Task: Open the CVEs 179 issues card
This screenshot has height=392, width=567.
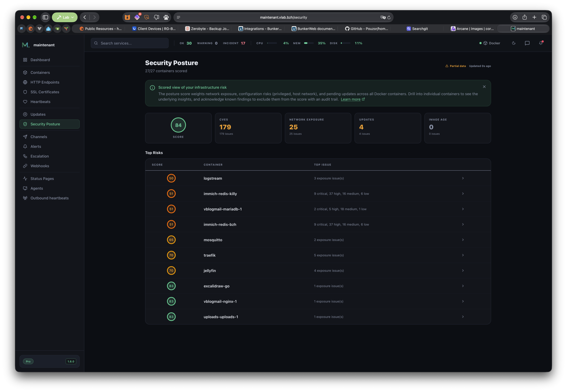Action: click(248, 128)
